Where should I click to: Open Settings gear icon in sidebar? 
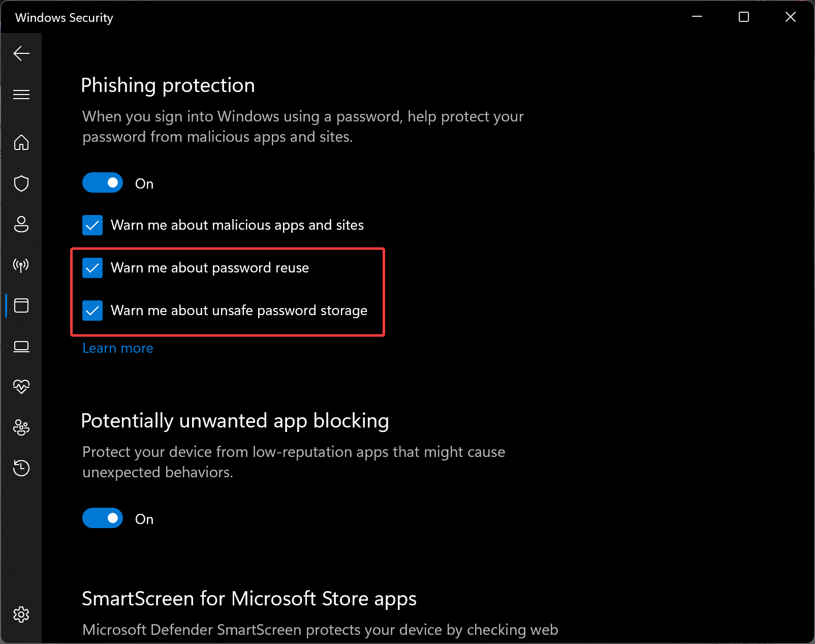[21, 615]
